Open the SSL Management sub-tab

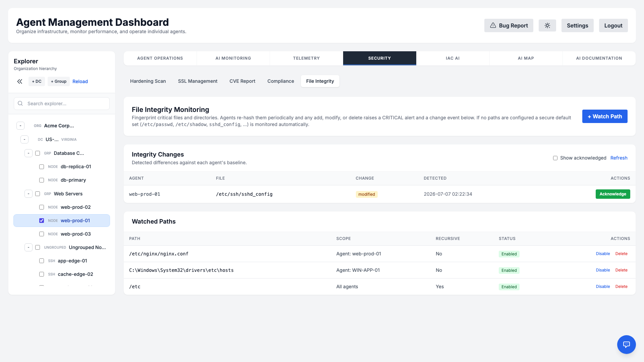click(x=198, y=81)
